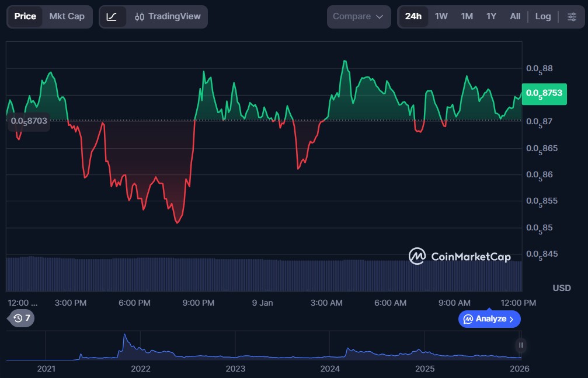Select the line chart view icon
The image size is (588, 378).
point(112,16)
